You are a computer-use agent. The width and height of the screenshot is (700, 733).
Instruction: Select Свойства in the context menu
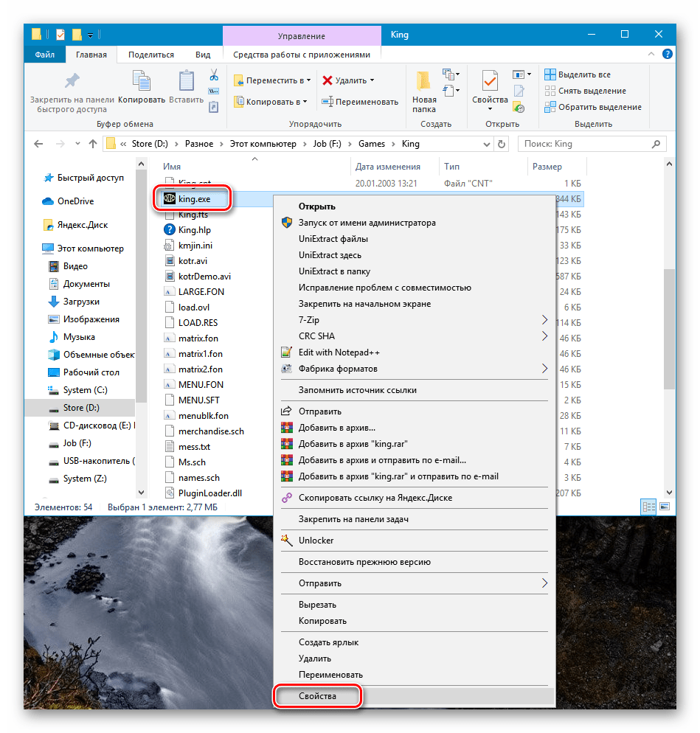click(x=317, y=695)
